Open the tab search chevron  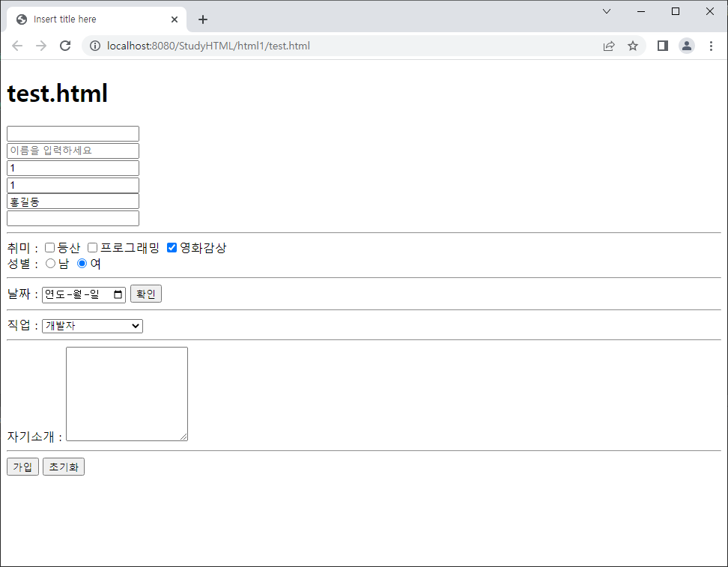[x=607, y=11]
